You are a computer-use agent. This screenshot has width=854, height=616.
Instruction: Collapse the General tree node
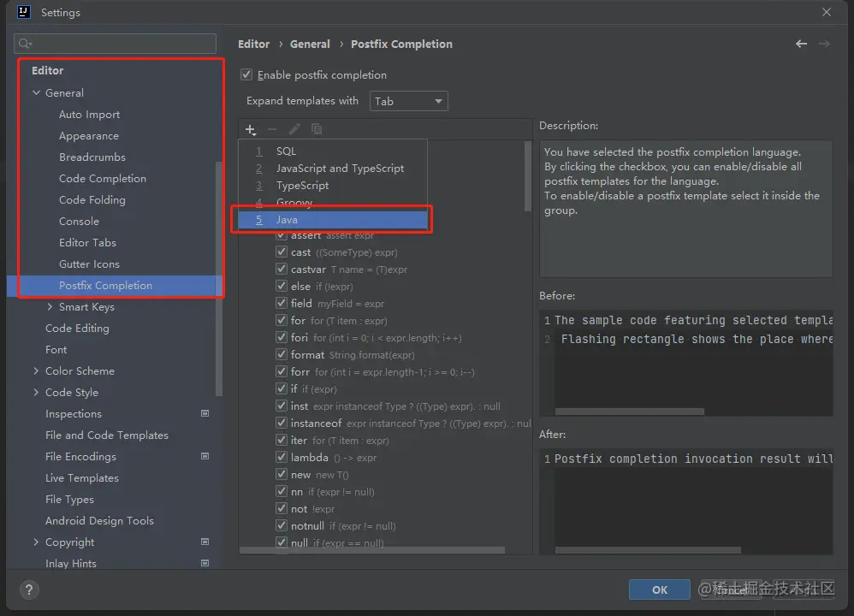click(37, 92)
